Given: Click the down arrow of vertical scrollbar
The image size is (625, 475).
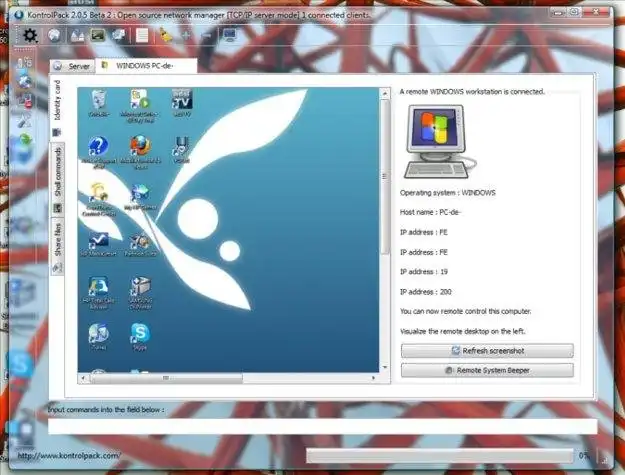Looking at the screenshot, I should [x=385, y=367].
